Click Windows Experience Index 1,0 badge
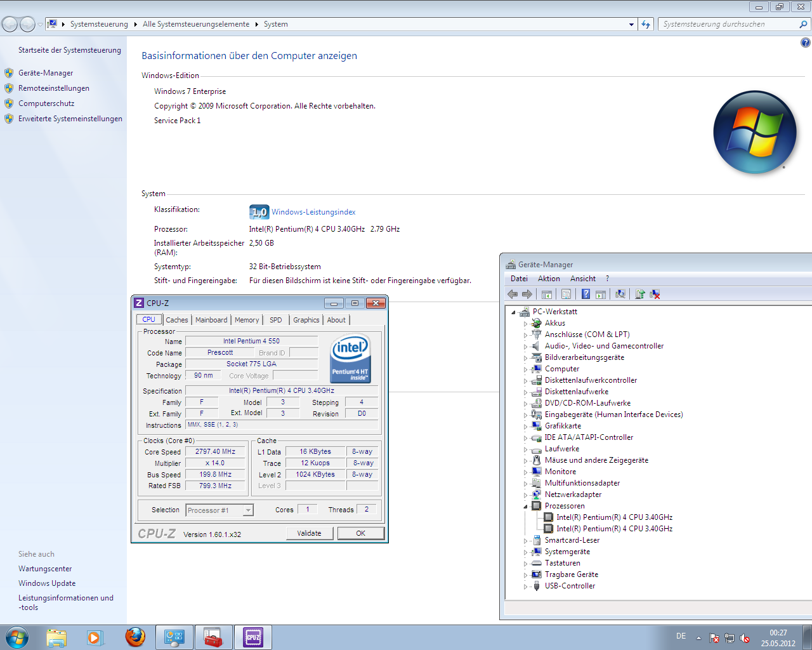 click(x=259, y=212)
